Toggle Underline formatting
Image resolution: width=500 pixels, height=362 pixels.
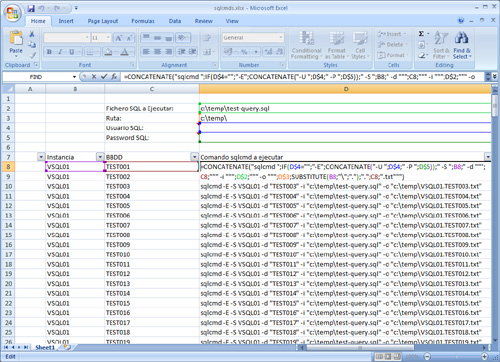pyautogui.click(x=71, y=52)
